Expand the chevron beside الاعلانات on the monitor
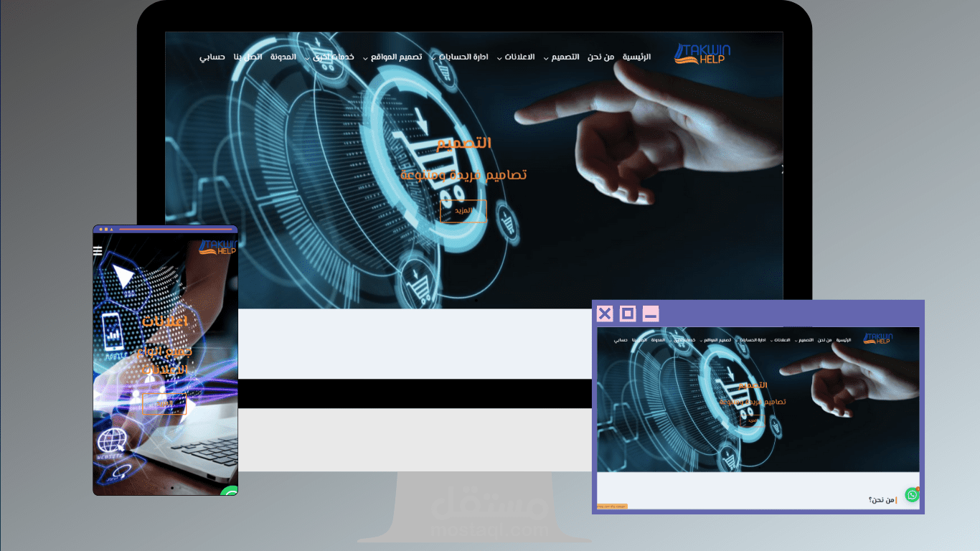Viewport: 980px width, 551px height. pyautogui.click(x=500, y=58)
